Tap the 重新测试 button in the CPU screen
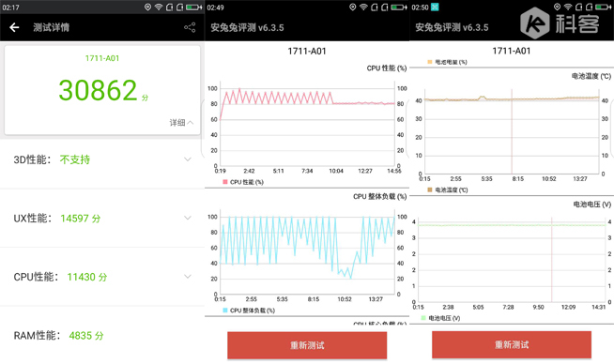Viewport: 614px width, 364px height. point(307,345)
